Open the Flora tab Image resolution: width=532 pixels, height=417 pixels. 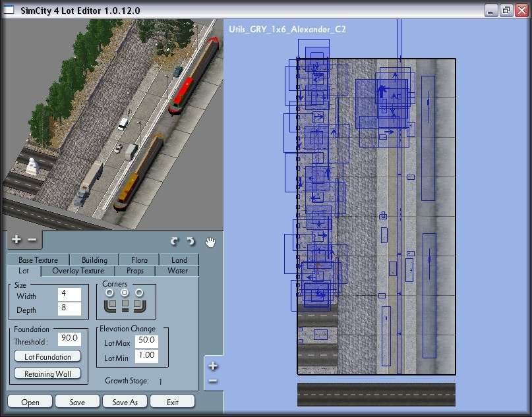(139, 260)
